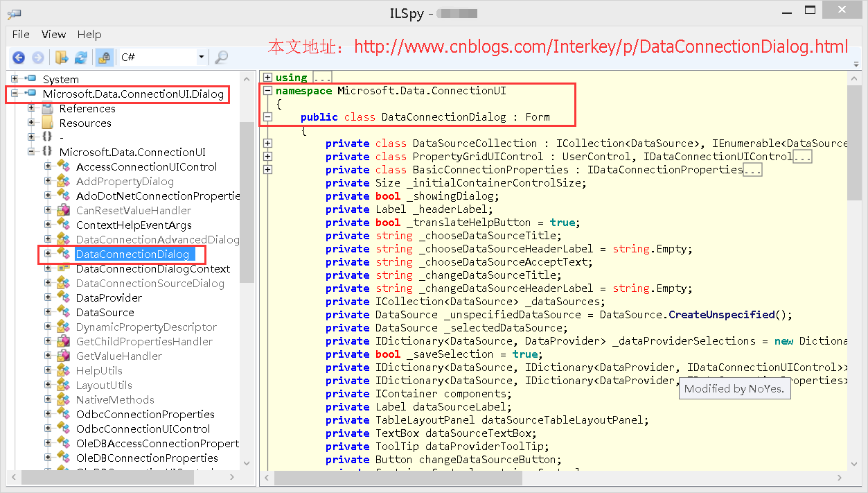Click the class icon beside DataSource

coord(64,312)
